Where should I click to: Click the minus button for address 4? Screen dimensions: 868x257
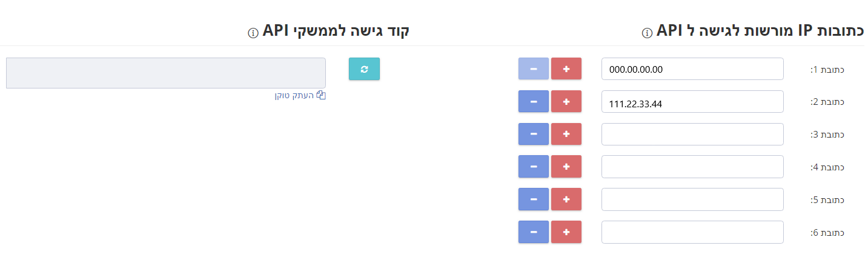coord(534,167)
